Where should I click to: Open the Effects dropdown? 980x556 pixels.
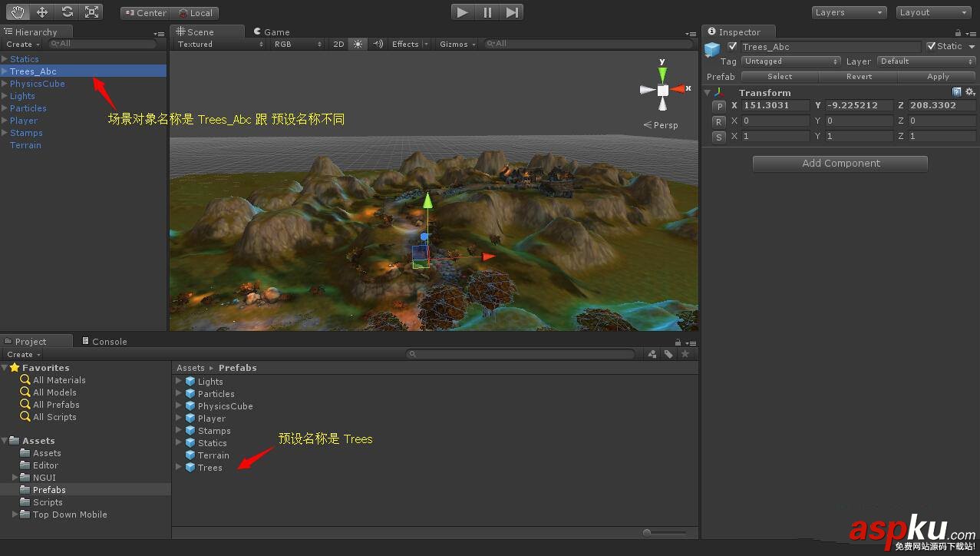(x=410, y=44)
